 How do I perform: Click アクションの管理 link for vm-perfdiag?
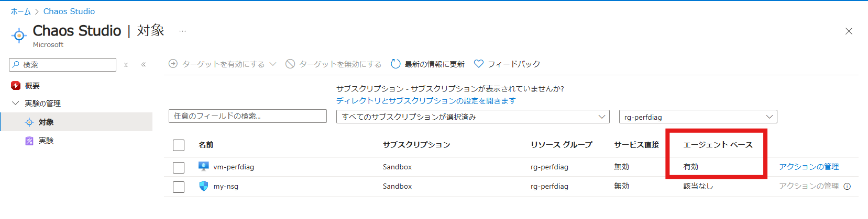[808, 167]
